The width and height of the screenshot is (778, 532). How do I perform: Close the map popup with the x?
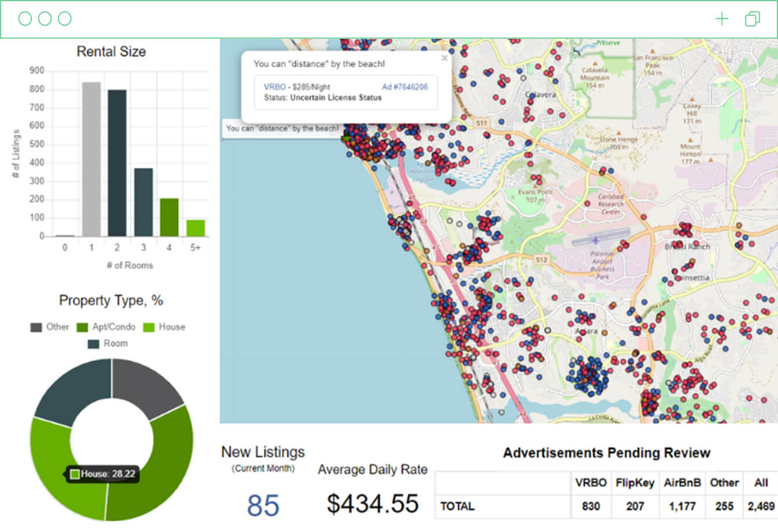pos(444,58)
